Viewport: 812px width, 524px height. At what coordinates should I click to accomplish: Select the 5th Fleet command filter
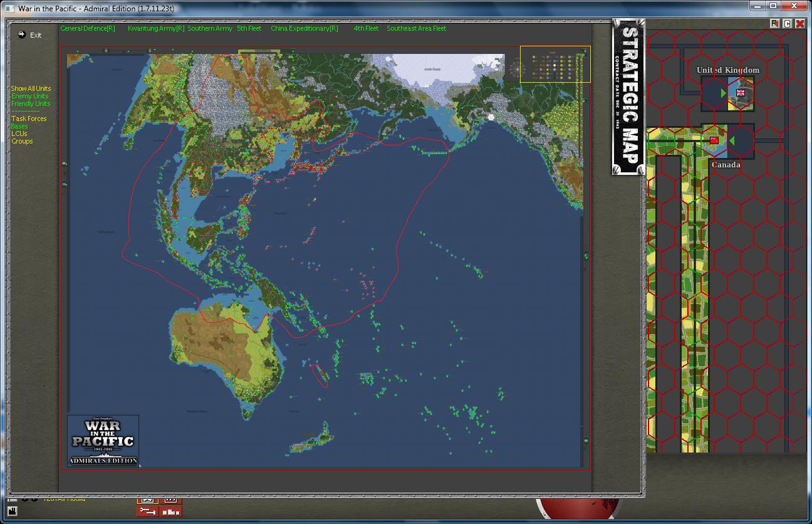point(249,28)
